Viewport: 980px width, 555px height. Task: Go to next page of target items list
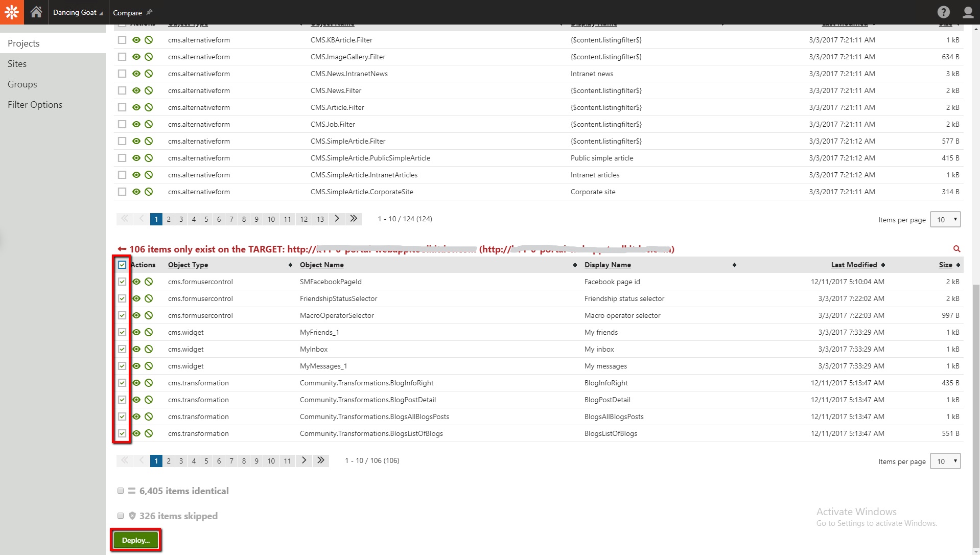pos(304,460)
